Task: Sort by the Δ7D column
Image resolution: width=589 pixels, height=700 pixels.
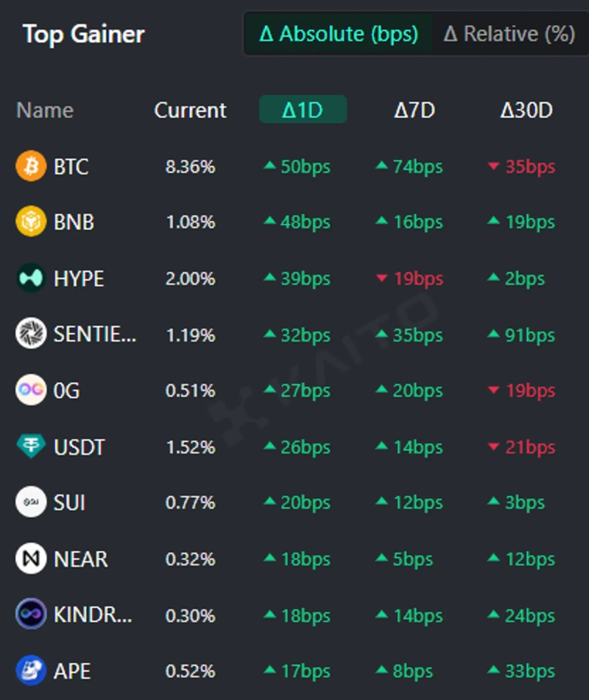Action: [x=415, y=111]
